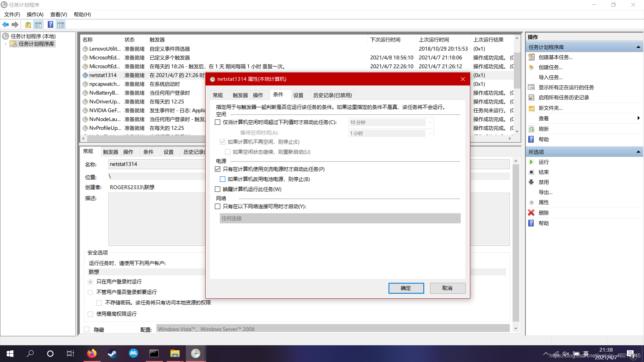The width and height of the screenshot is (644, 362).
Task: Click 显示所有正在运行的任务 action
Action: click(x=566, y=87)
